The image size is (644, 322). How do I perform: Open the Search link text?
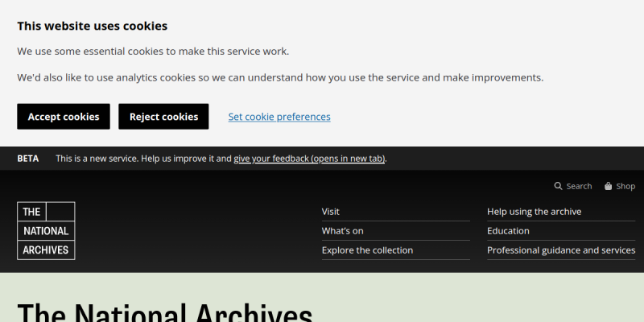pos(579,186)
